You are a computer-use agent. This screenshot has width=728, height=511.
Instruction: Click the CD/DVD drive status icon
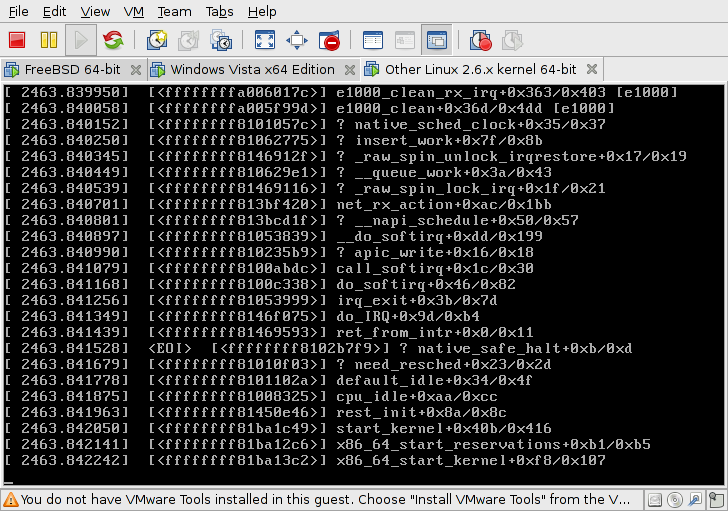point(675,500)
